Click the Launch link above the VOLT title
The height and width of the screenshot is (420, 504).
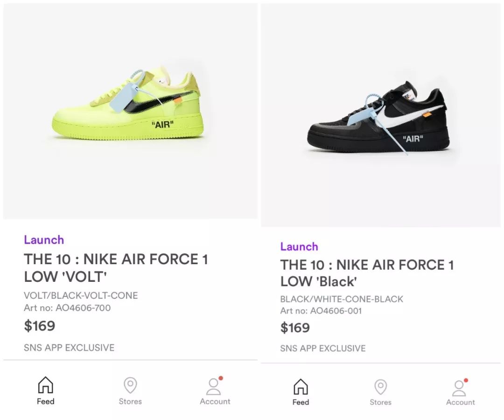44,240
